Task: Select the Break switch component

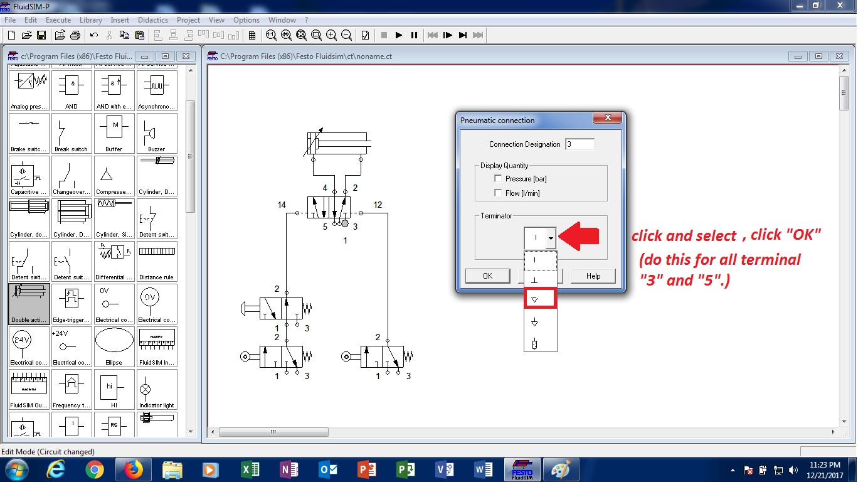Action: click(x=71, y=133)
